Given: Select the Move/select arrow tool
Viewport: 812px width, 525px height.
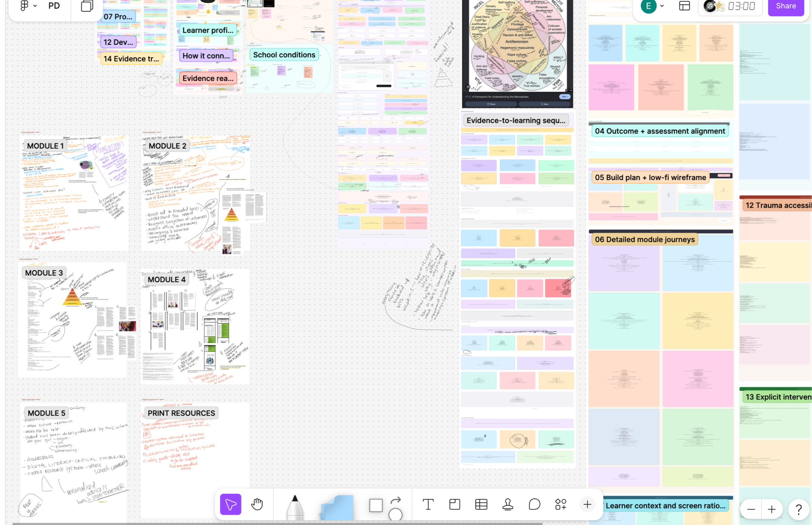Looking at the screenshot, I should click(230, 504).
